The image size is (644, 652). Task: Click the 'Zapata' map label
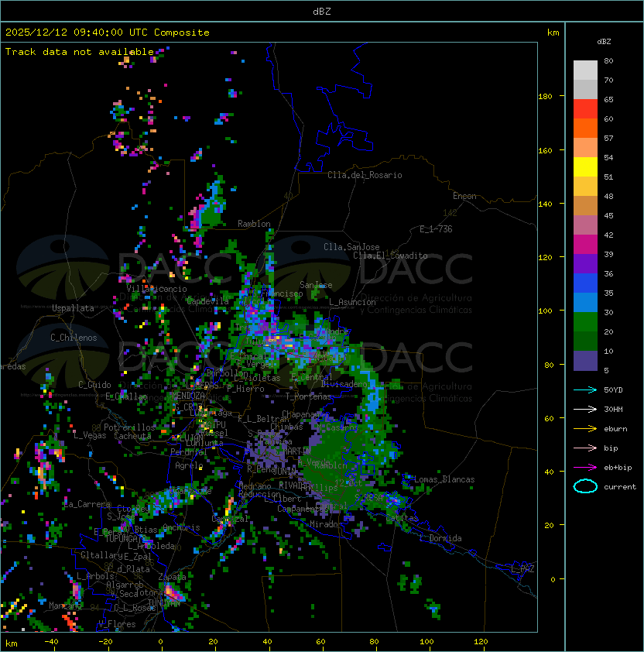coord(172,577)
